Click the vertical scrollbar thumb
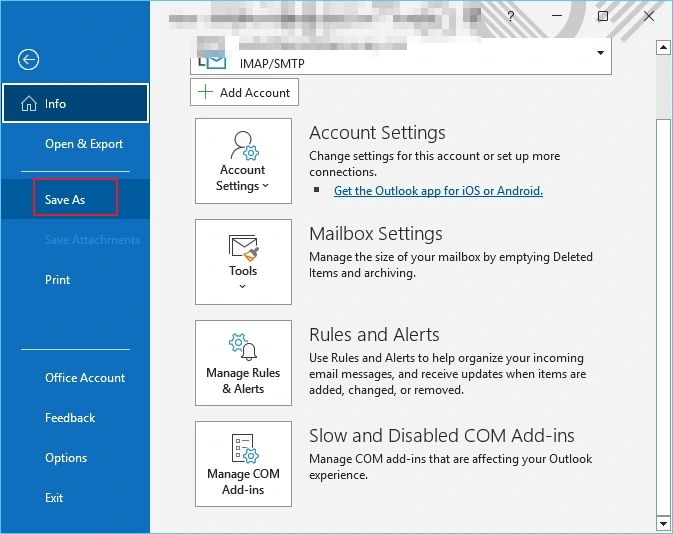Screen dimensions: 673x534 [663, 318]
